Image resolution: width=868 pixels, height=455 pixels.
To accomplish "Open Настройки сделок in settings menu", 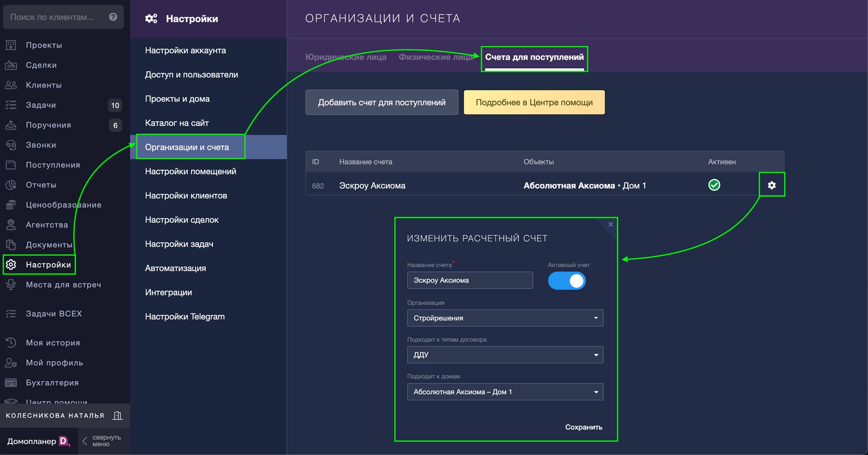I will (x=182, y=220).
